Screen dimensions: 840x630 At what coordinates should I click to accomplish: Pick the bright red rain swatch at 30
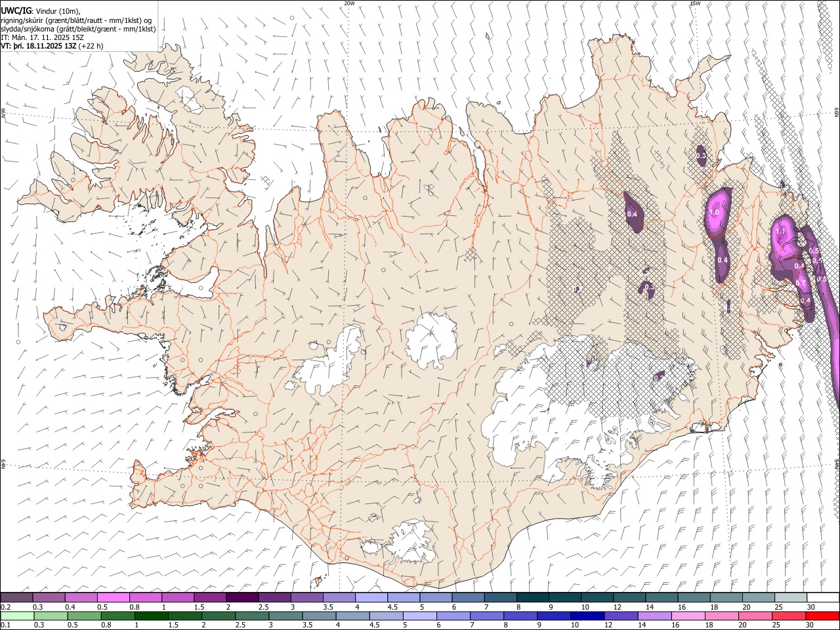tap(823, 616)
